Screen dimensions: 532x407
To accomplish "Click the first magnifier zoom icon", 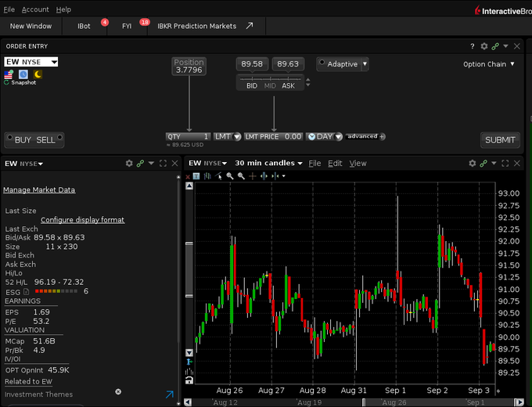I will (x=230, y=176).
